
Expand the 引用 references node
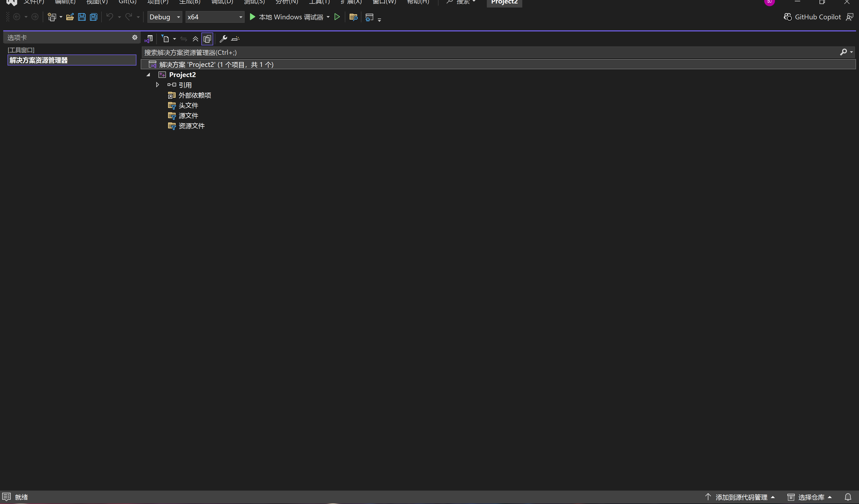coord(157,85)
